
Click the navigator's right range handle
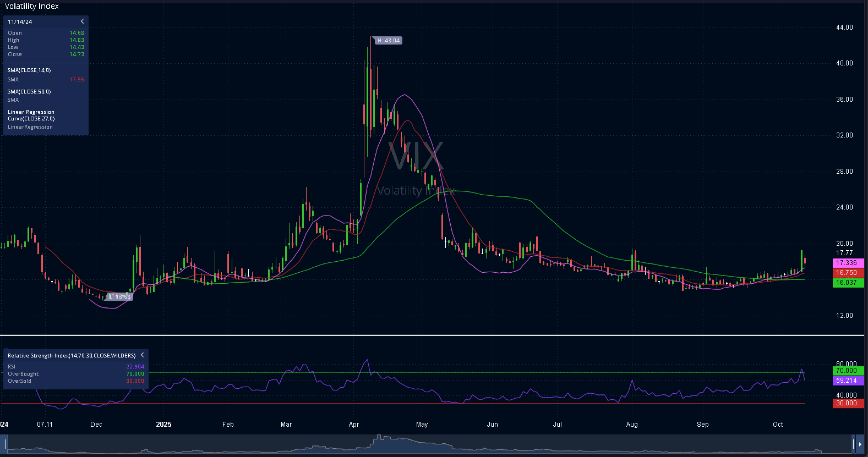(x=854, y=444)
